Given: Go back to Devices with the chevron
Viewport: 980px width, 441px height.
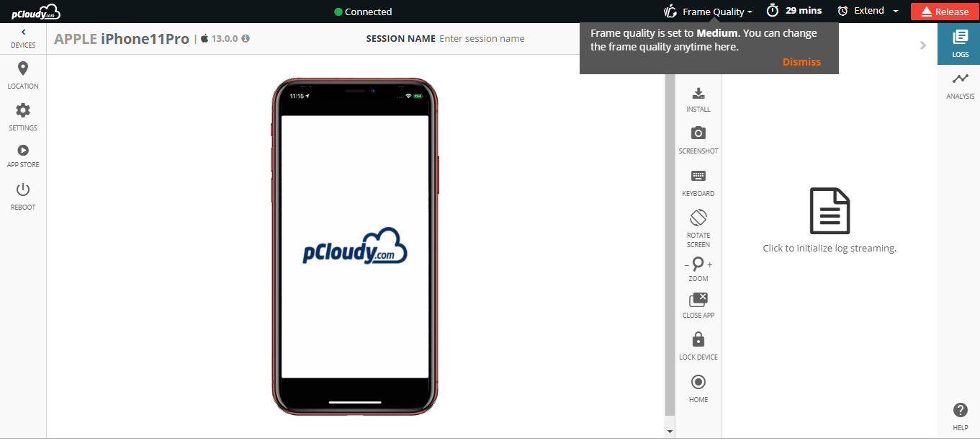Looking at the screenshot, I should point(23,32).
